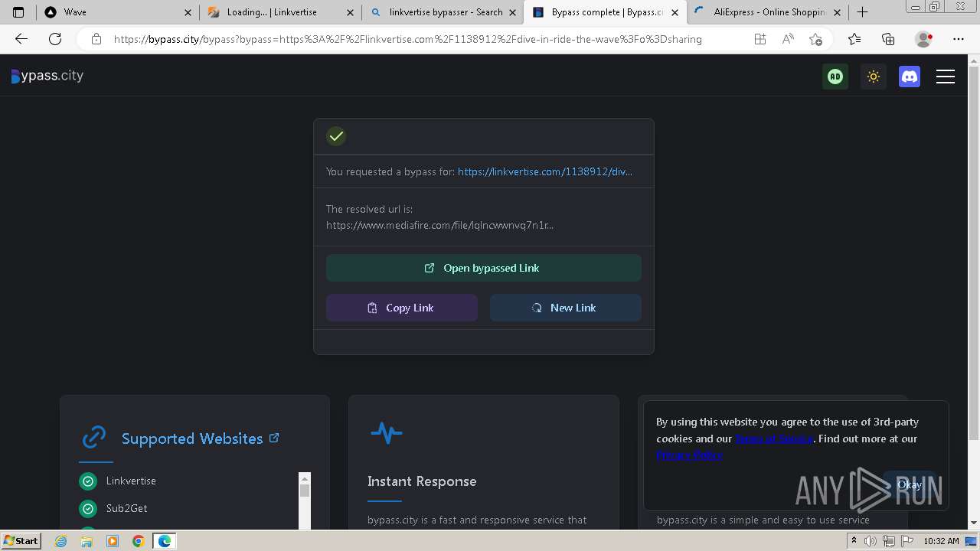The width and height of the screenshot is (980, 551).
Task: Open the volume tray icon
Action: 871,541
